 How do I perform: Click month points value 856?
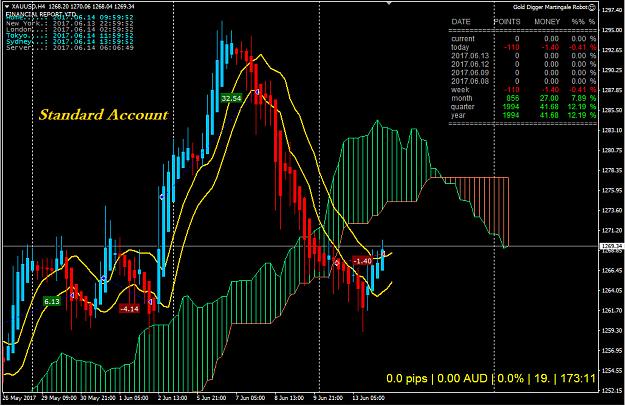(513, 98)
